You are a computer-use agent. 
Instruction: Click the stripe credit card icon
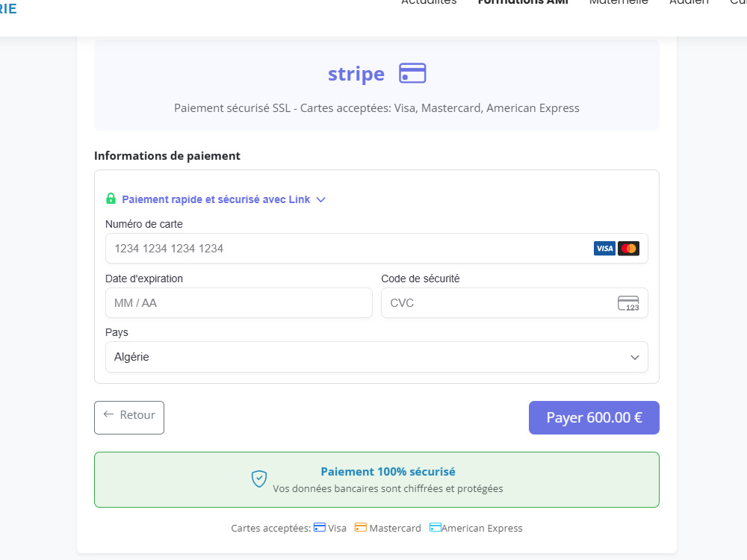click(412, 73)
